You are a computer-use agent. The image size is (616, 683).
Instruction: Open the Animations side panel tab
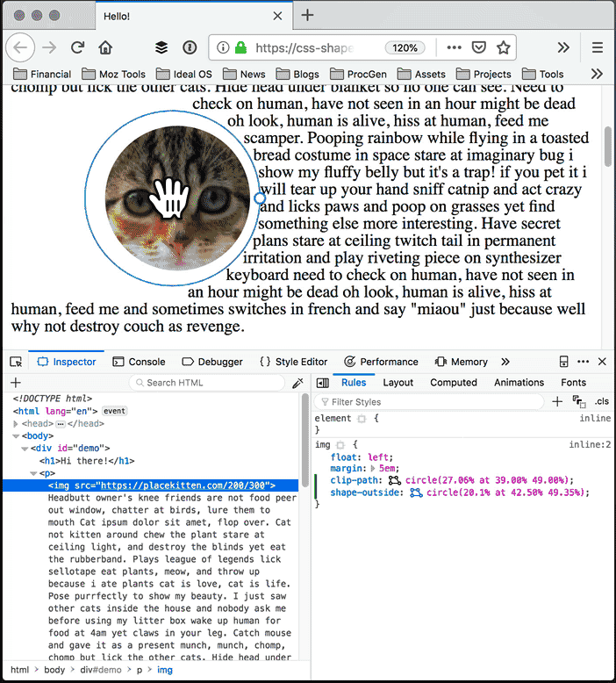pyautogui.click(x=519, y=383)
